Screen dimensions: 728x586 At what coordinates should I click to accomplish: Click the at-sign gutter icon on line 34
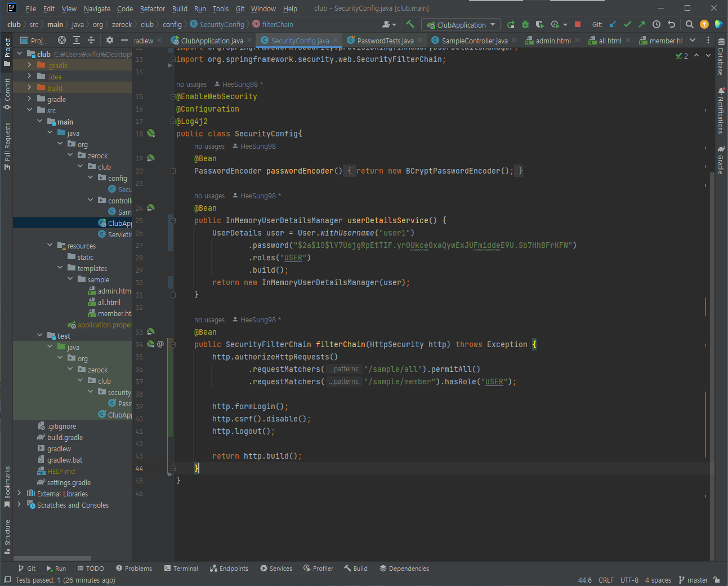160,344
